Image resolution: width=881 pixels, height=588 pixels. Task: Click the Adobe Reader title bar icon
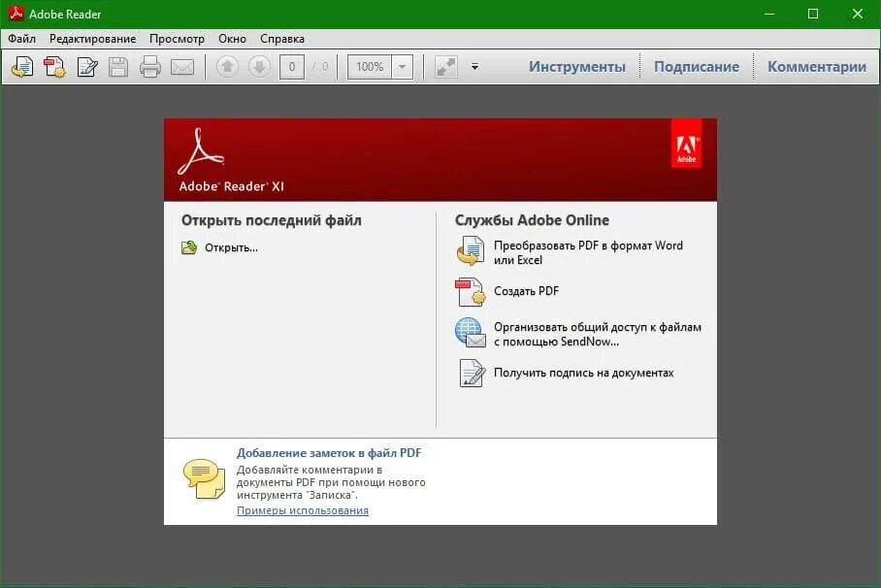pos(16,13)
